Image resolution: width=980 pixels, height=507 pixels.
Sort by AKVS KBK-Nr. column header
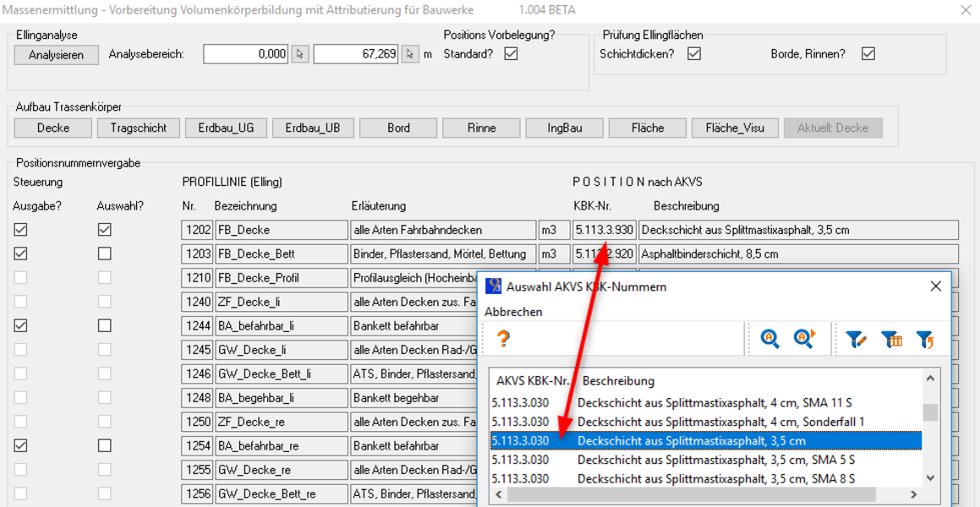[x=533, y=381]
